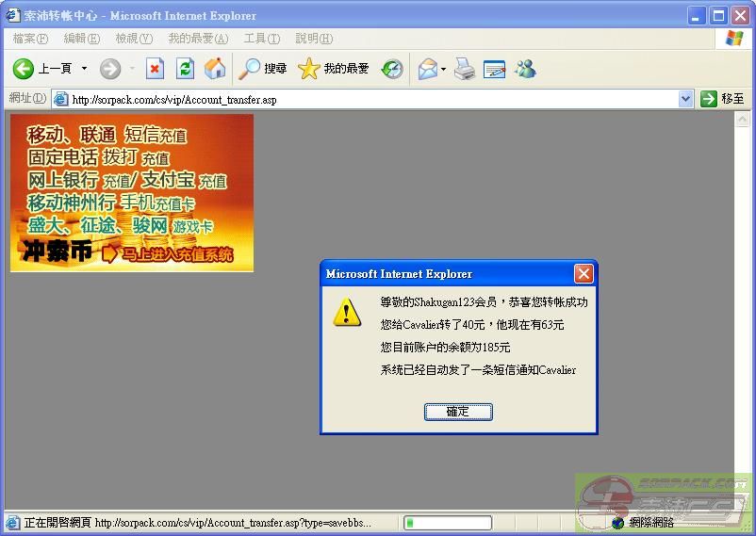This screenshot has width=756, height=536.
Task: Open the 檢視(V) menu
Action: click(x=133, y=39)
